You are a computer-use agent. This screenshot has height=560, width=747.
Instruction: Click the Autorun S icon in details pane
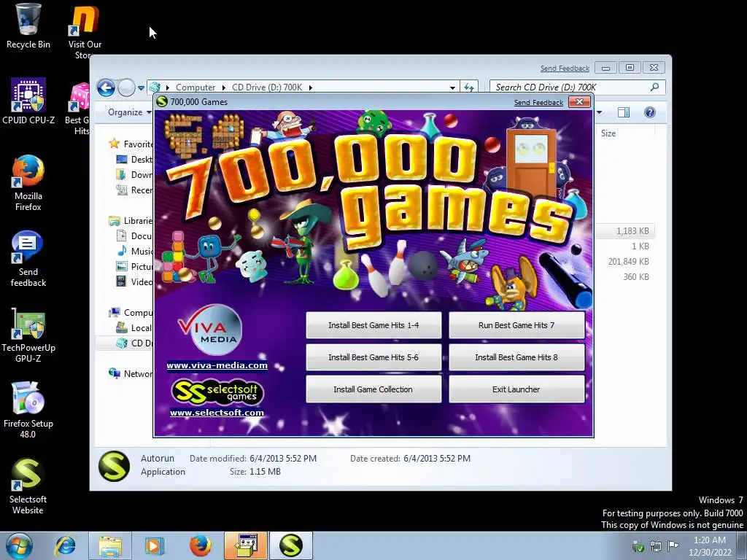click(115, 466)
